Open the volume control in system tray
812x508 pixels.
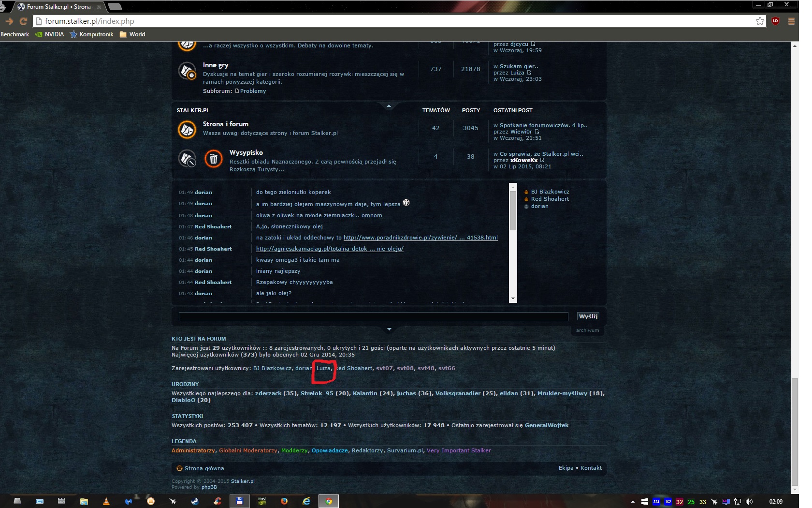click(749, 502)
